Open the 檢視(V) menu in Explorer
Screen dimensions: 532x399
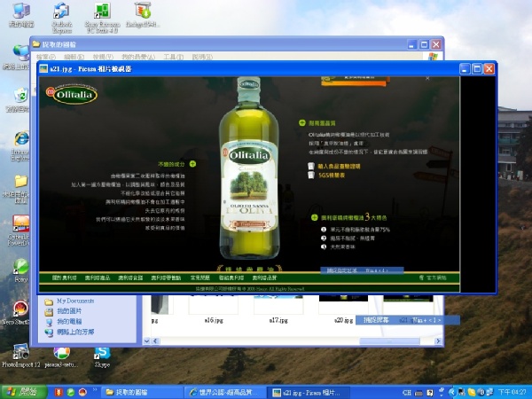pyautogui.click(x=103, y=57)
